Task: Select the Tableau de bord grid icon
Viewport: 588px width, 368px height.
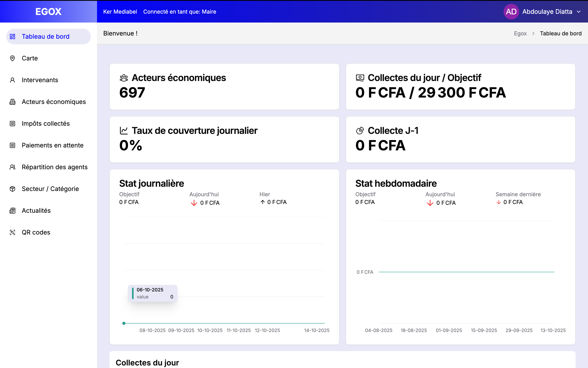Action: pyautogui.click(x=12, y=37)
